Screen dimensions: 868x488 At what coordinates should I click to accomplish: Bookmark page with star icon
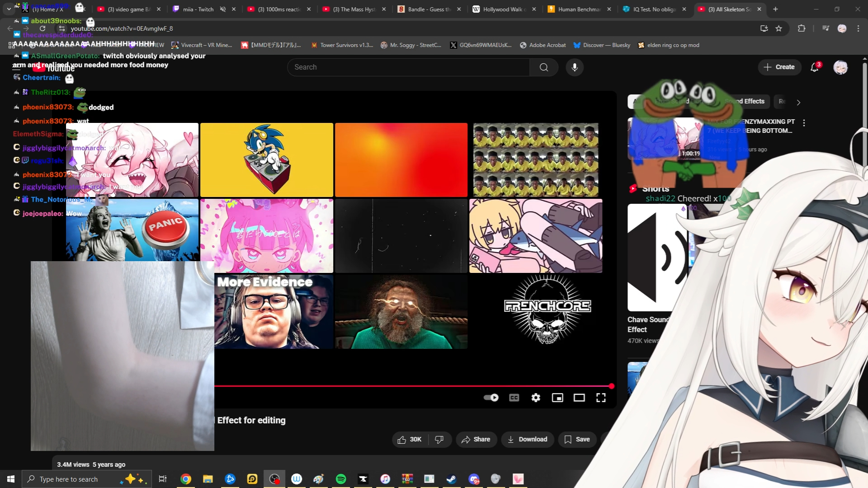(x=778, y=28)
